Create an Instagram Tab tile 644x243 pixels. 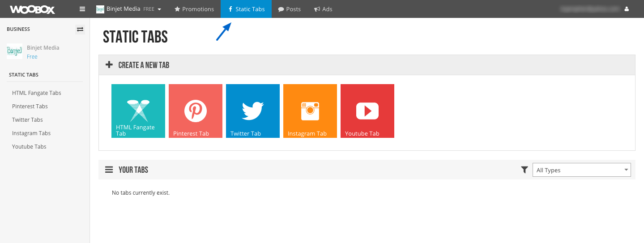click(310, 111)
